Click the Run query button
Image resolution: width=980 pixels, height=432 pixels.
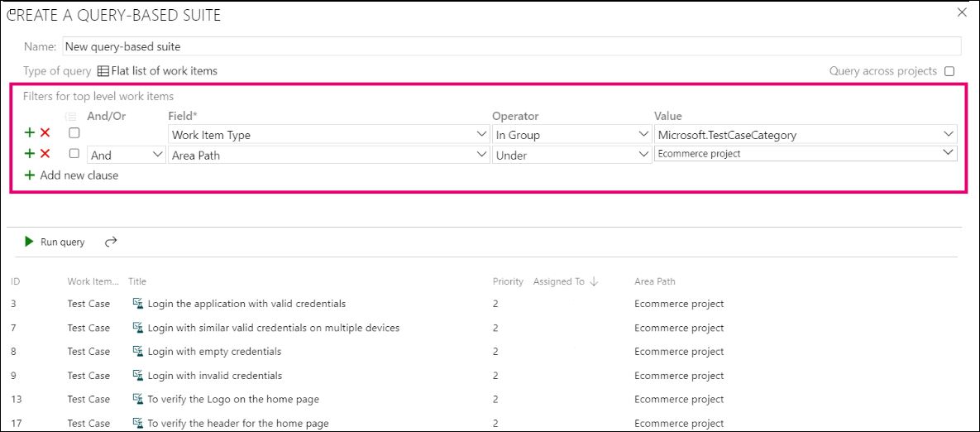pos(55,242)
